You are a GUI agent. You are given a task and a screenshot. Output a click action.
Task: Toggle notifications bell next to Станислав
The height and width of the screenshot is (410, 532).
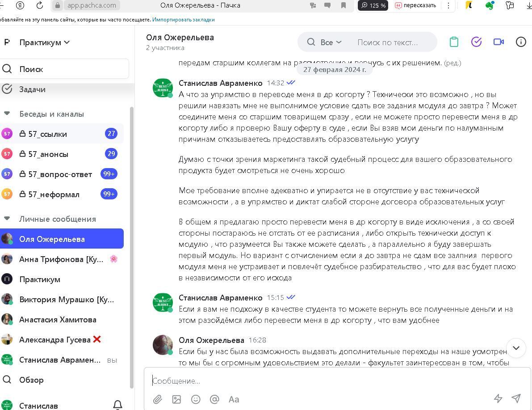tap(117, 404)
